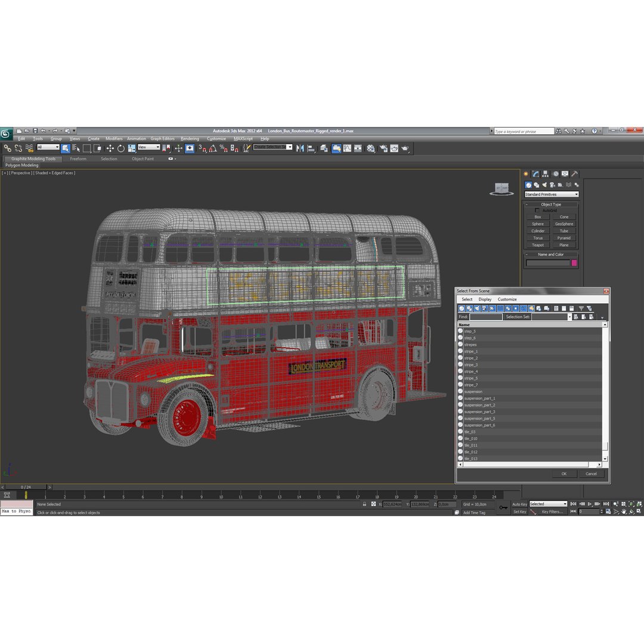Screen dimensions: 644x644
Task: Open Render Setup dialog
Action: [x=383, y=148]
